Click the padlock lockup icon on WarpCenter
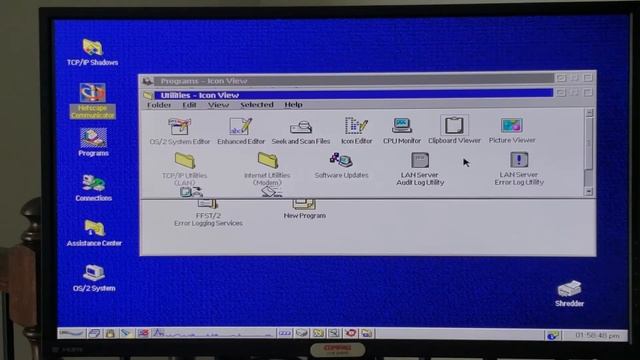Screen dimensions: 640x360 pyautogui.click(x=110, y=333)
